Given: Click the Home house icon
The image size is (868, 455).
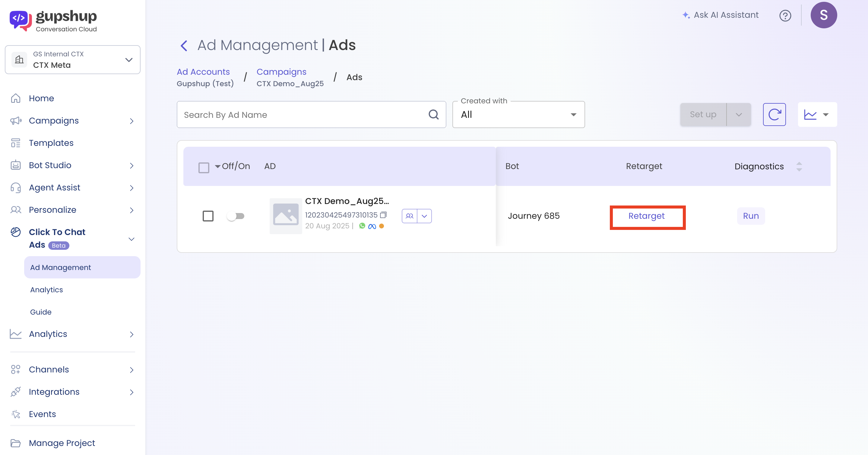Looking at the screenshot, I should pyautogui.click(x=15, y=98).
